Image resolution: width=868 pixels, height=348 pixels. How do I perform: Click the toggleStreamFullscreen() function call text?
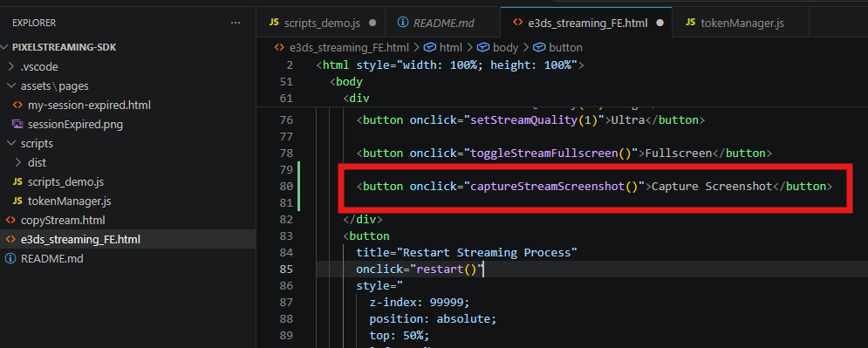tap(550, 154)
